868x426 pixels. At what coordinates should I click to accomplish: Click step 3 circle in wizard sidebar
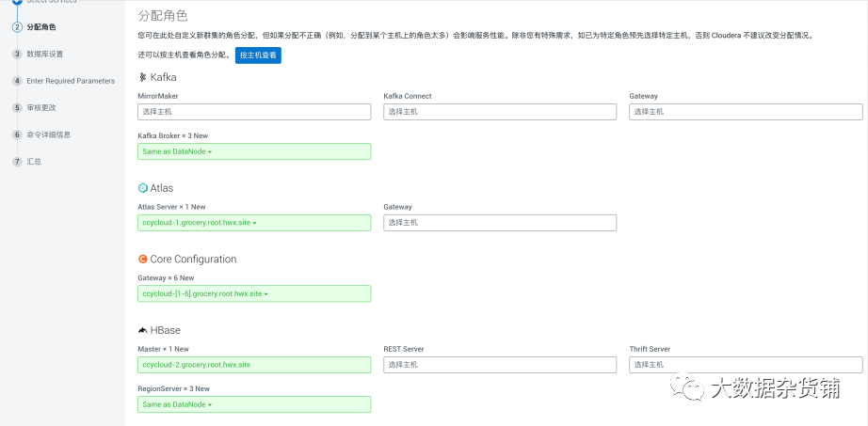(x=17, y=54)
